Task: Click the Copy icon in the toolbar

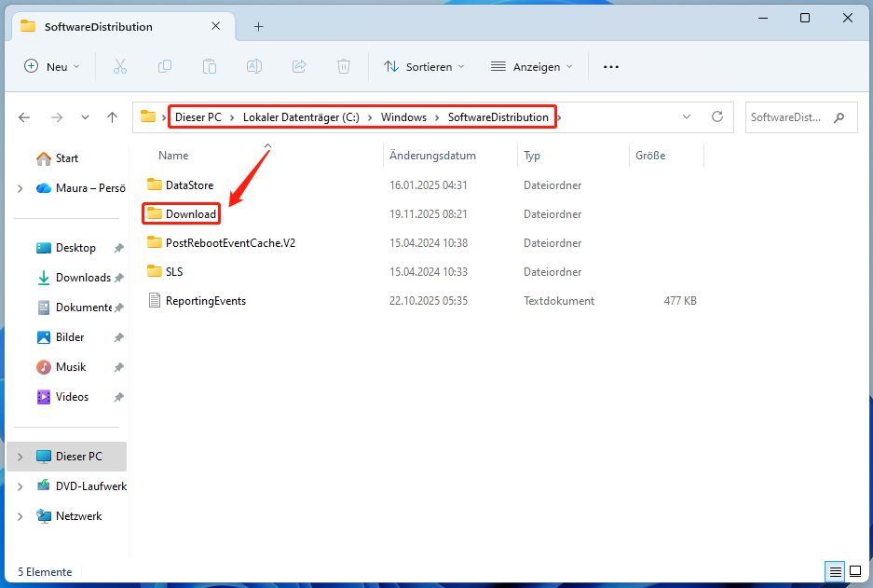Action: click(164, 66)
